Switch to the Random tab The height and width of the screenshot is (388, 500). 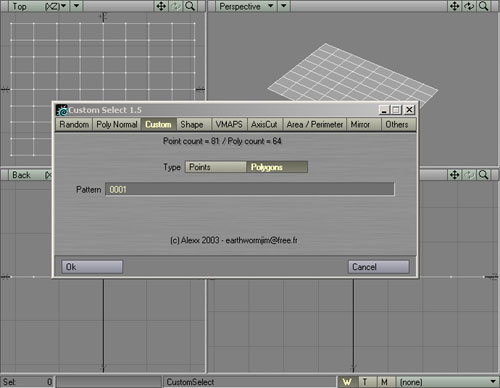coord(74,124)
